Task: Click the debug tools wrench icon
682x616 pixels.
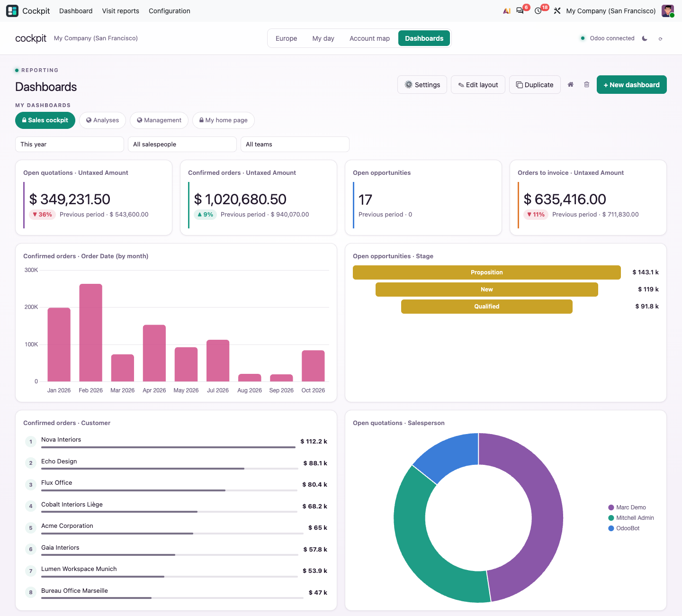Action: click(x=557, y=11)
